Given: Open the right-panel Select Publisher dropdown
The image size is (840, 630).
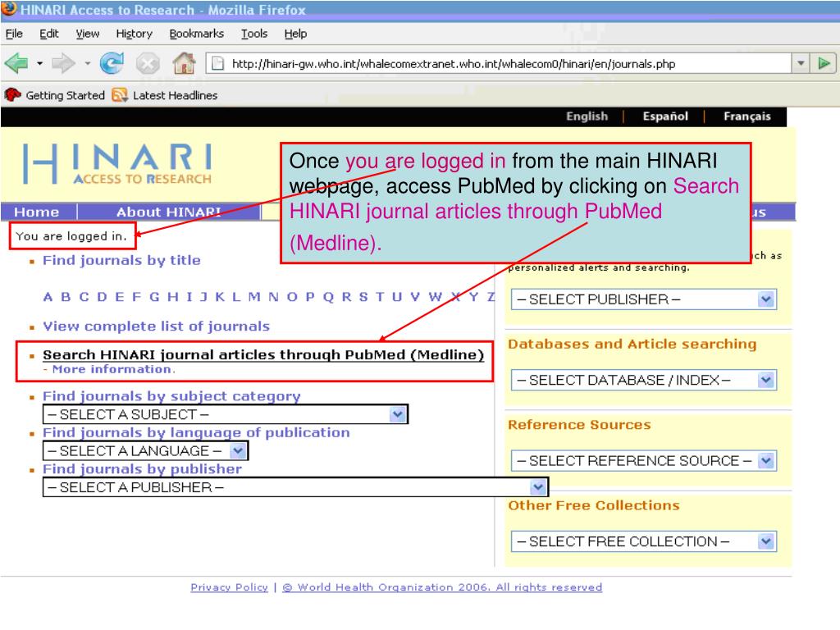Looking at the screenshot, I should 644,299.
